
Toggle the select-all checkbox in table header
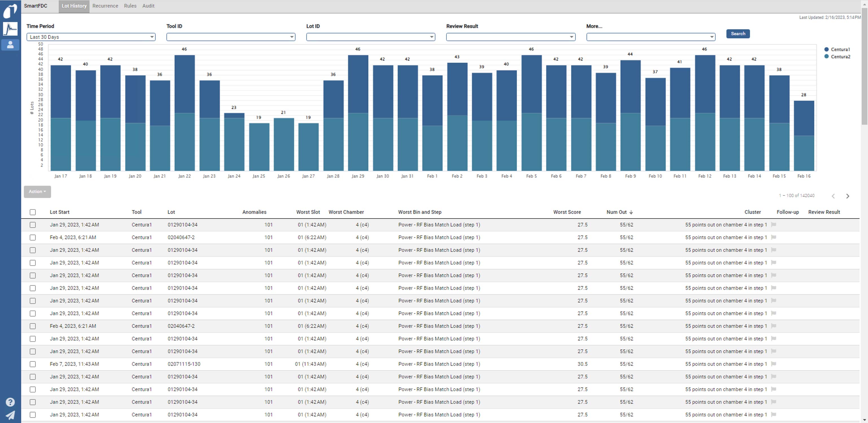coord(33,212)
